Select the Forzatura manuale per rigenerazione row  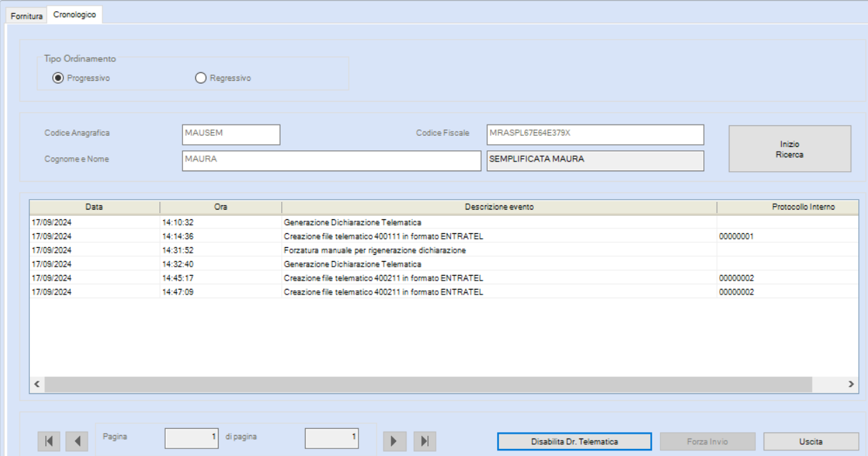[x=443, y=250]
